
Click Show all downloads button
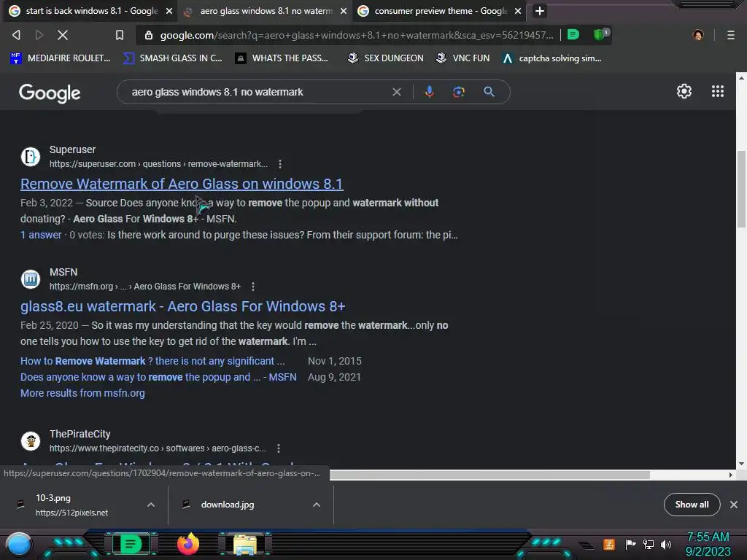tap(692, 505)
